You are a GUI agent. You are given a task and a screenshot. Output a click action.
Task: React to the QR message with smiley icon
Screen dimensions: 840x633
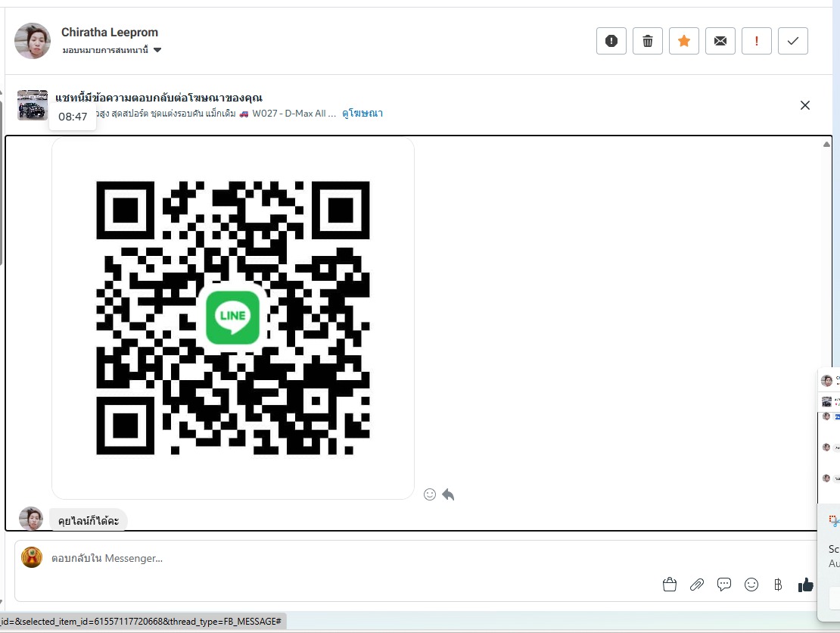coord(430,494)
